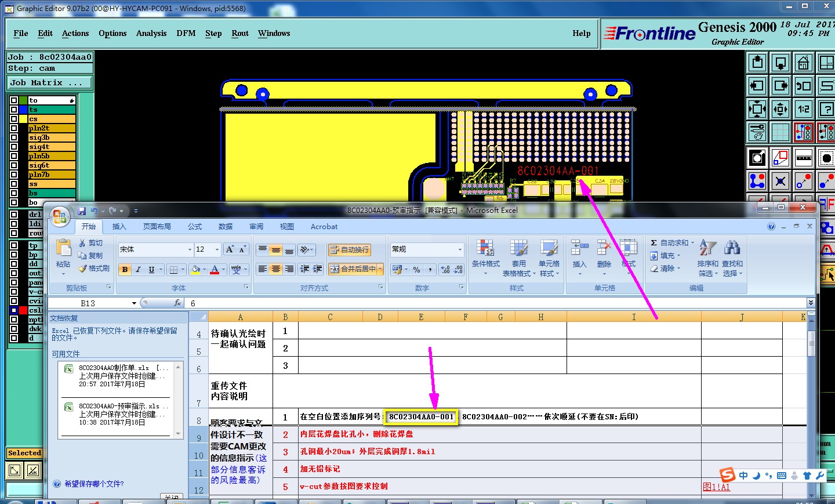835x504 pixels.
Task: Click the Job Matrix button
Action: click(x=50, y=83)
